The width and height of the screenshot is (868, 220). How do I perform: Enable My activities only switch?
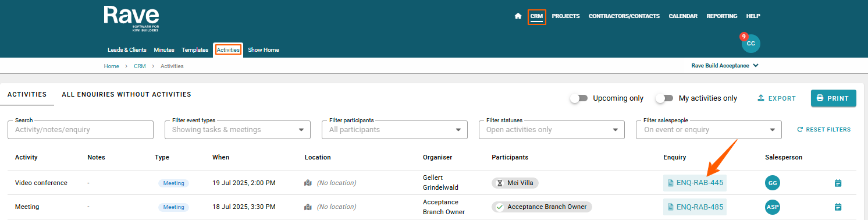[664, 98]
